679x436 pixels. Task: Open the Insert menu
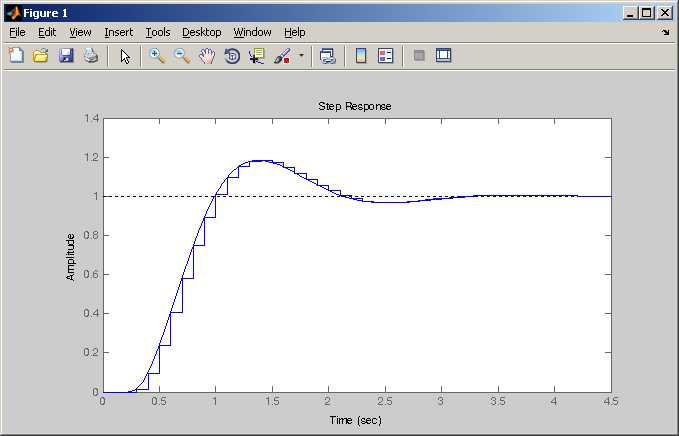pyautogui.click(x=118, y=32)
